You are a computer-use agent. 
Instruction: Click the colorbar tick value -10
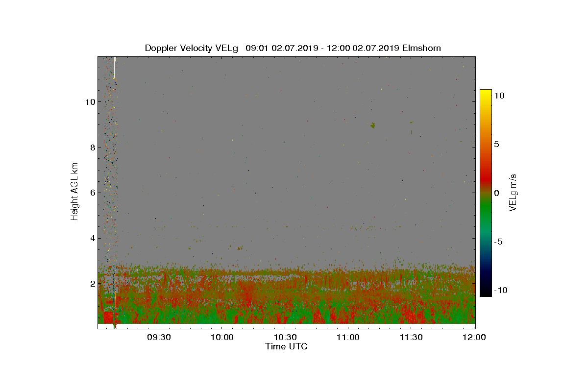point(499,290)
